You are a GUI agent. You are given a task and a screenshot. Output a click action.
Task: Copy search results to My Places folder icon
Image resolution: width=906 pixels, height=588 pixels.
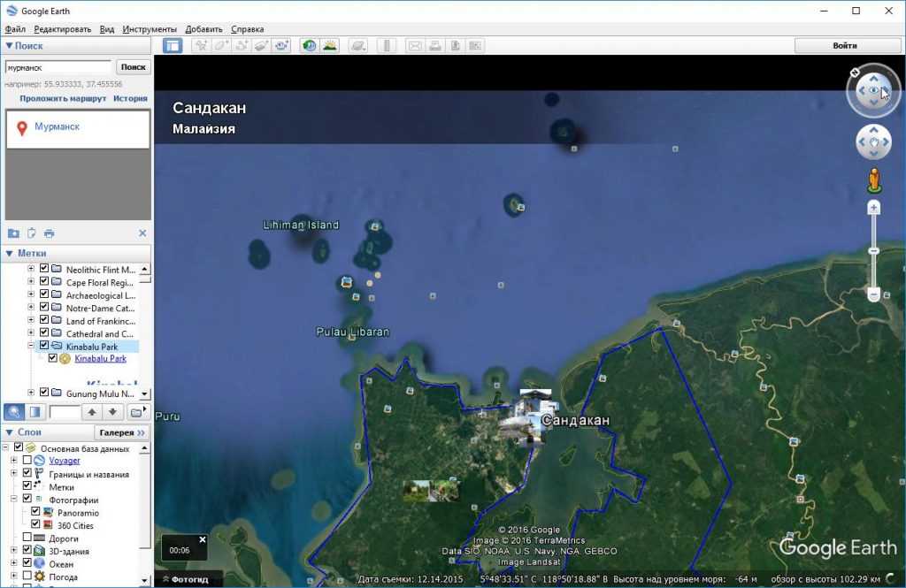click(13, 233)
